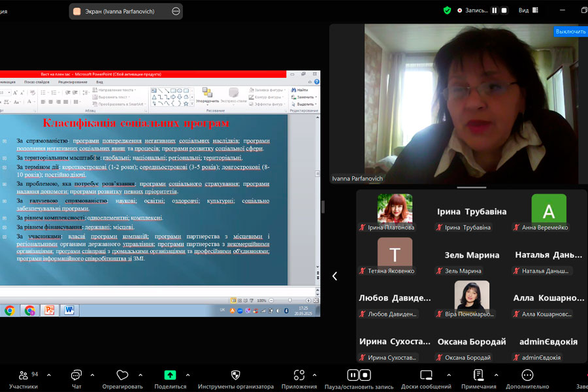
Task: Open PowerPoint icon in Windows taskbar
Action: click(49, 310)
